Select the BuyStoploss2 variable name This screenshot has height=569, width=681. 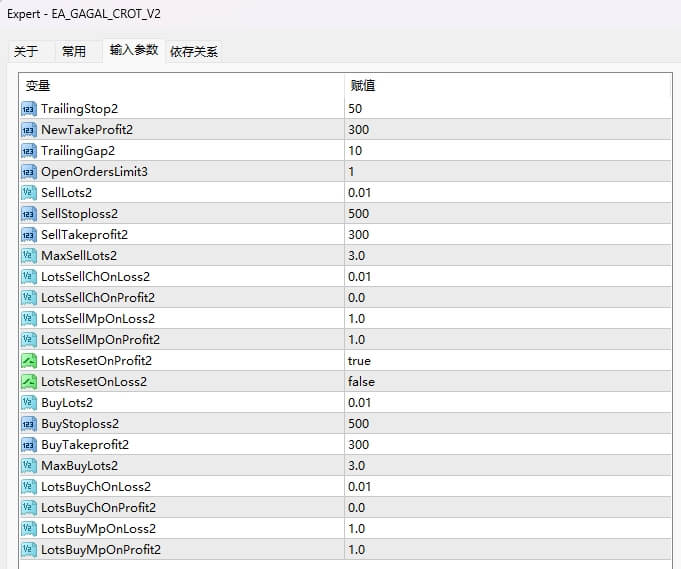(80, 423)
